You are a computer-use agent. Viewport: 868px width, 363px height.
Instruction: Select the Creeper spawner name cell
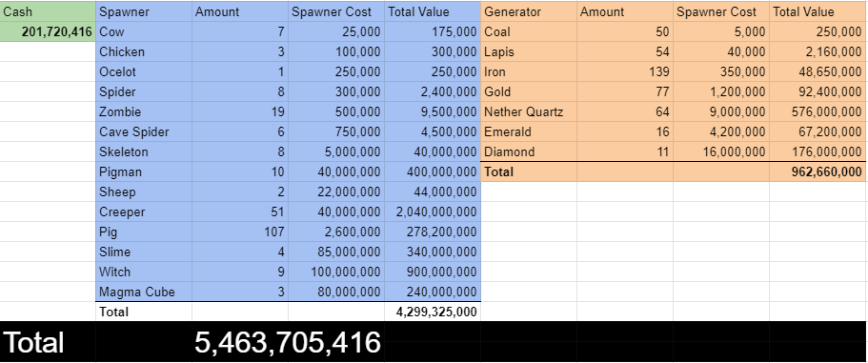(144, 212)
